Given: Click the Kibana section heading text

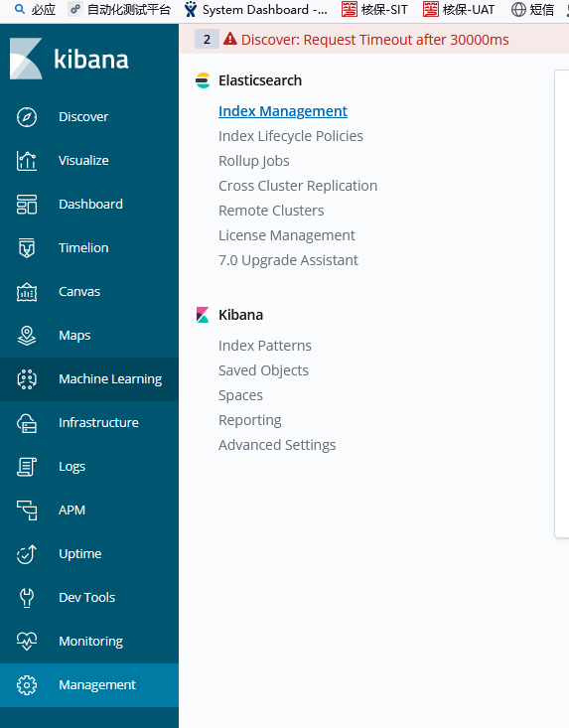Looking at the screenshot, I should [241, 315].
